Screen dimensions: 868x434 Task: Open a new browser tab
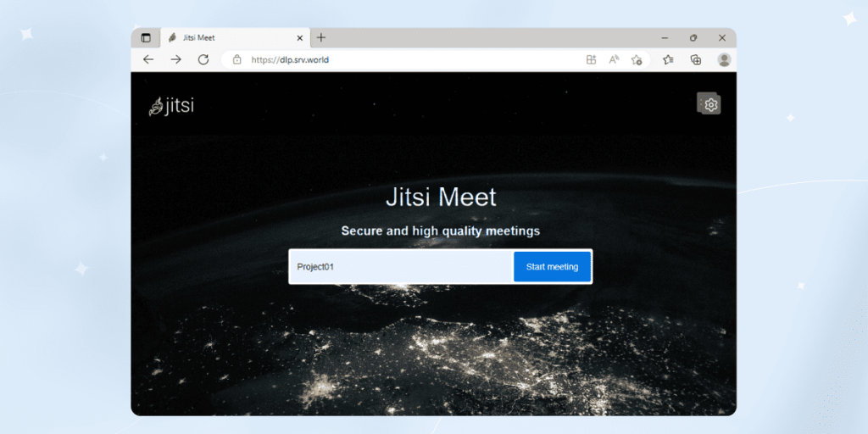(x=321, y=37)
